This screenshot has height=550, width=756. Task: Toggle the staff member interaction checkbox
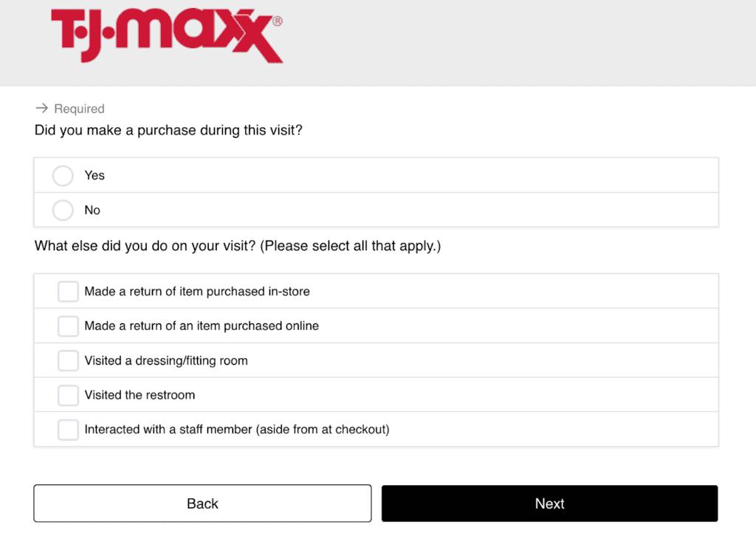[x=68, y=429]
